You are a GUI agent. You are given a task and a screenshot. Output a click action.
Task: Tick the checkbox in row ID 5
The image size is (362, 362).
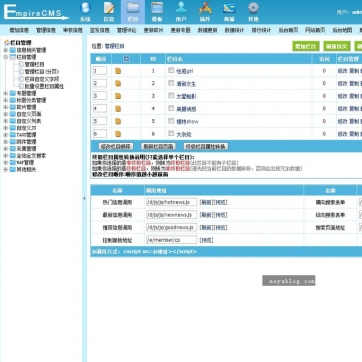tap(171, 121)
